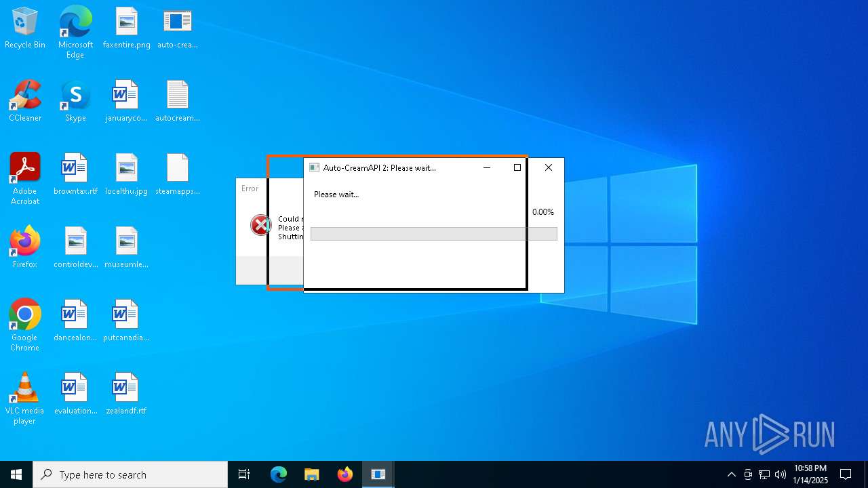Click the taskbar search box
The height and width of the screenshot is (488, 868).
click(130, 474)
